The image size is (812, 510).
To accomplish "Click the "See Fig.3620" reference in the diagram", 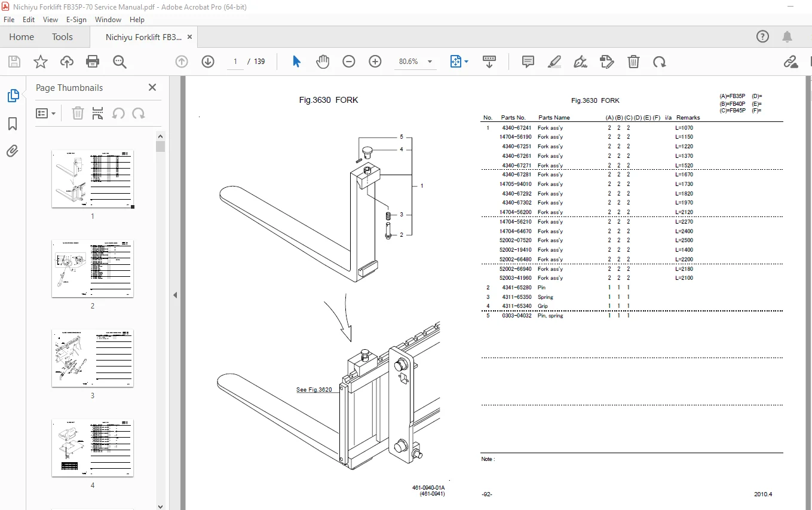I will 314,390.
